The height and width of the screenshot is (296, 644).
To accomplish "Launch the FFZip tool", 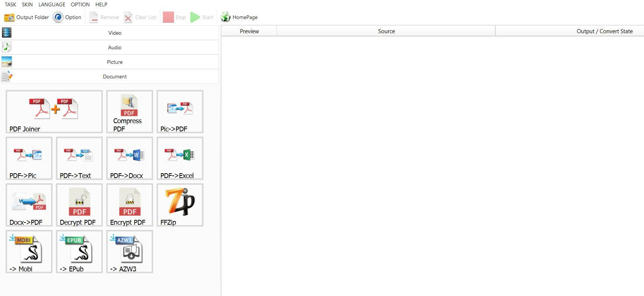I will coord(180,205).
